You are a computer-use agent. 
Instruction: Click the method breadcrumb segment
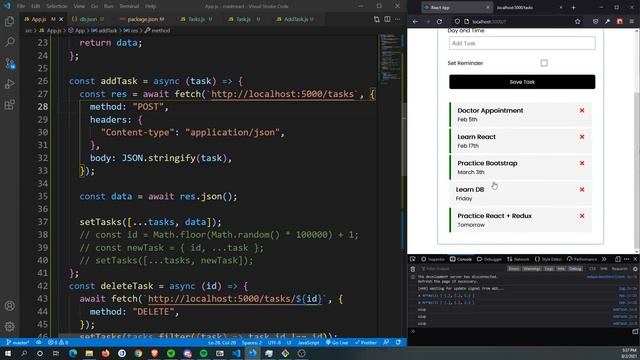[x=158, y=30]
